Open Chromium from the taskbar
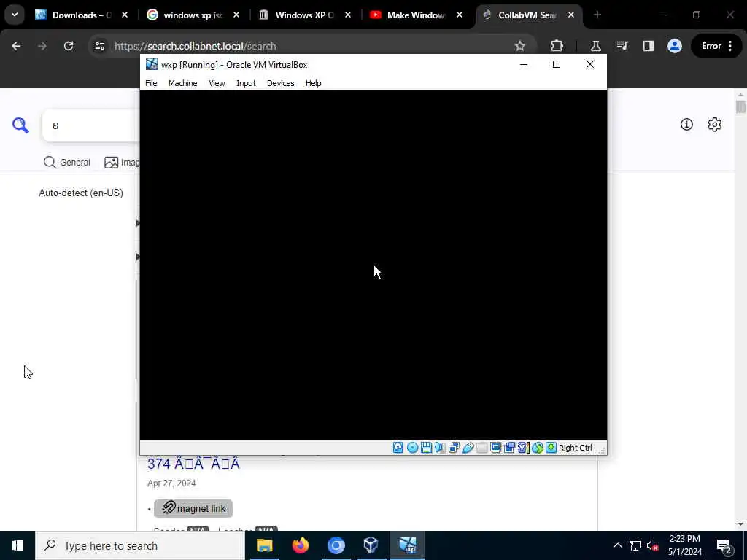 [x=336, y=545]
